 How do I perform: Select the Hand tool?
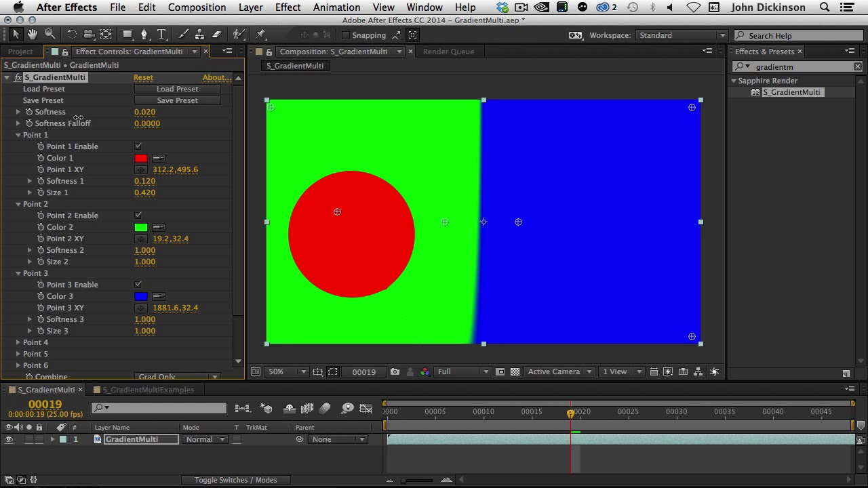32,34
